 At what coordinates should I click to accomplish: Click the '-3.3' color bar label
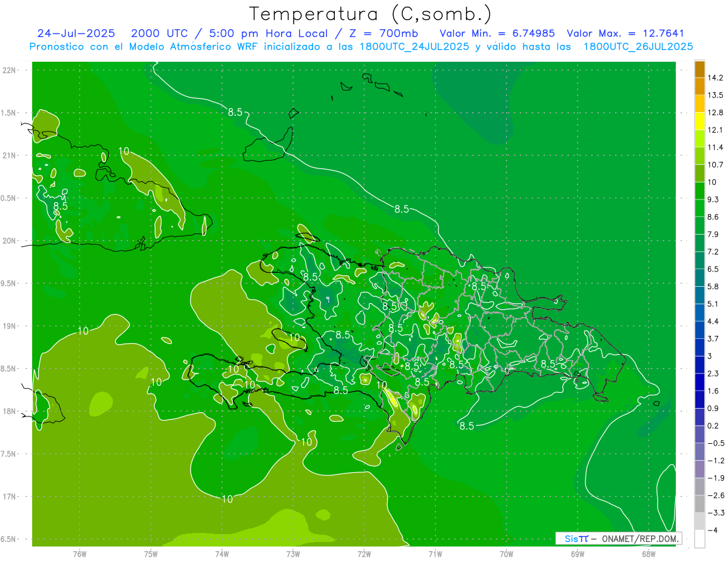pos(716,512)
